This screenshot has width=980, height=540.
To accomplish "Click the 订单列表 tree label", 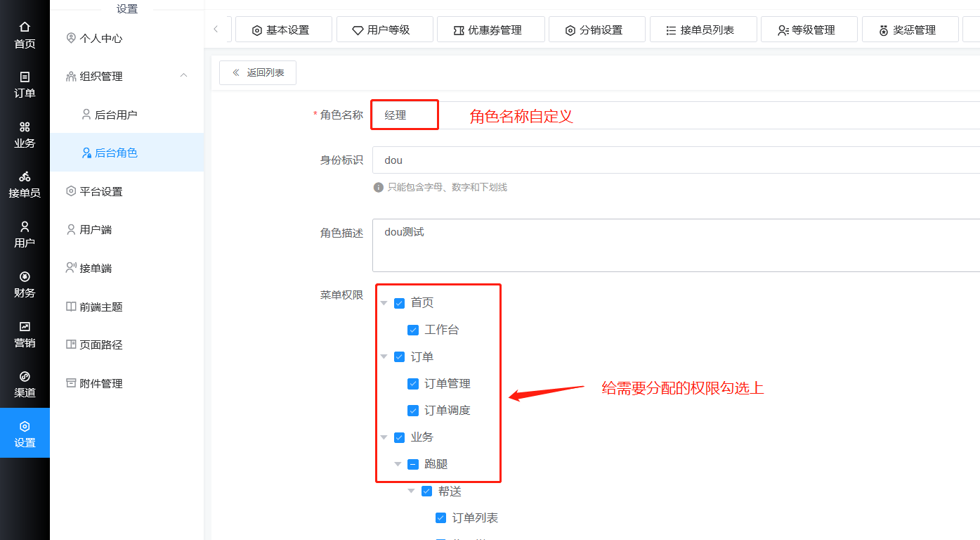I will click(475, 518).
